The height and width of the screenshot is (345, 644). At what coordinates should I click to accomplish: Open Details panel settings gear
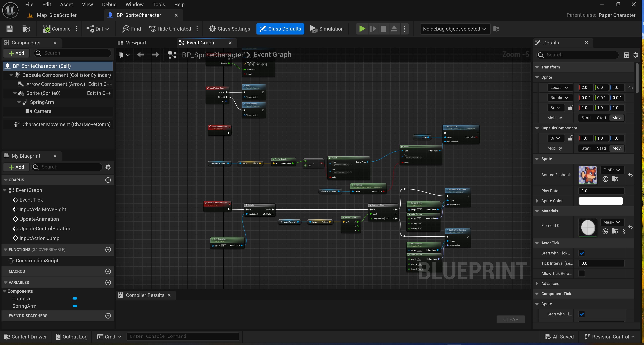[x=635, y=55]
